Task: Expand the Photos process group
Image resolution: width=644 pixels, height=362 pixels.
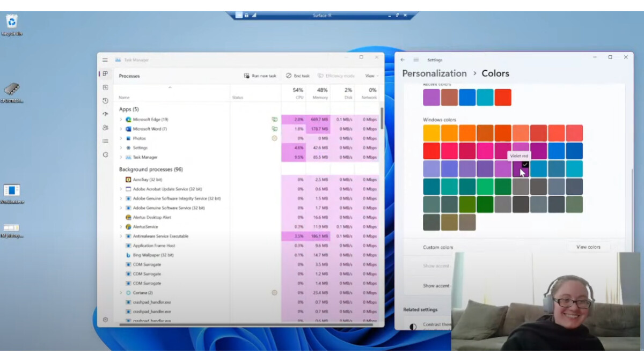Action: click(x=121, y=138)
